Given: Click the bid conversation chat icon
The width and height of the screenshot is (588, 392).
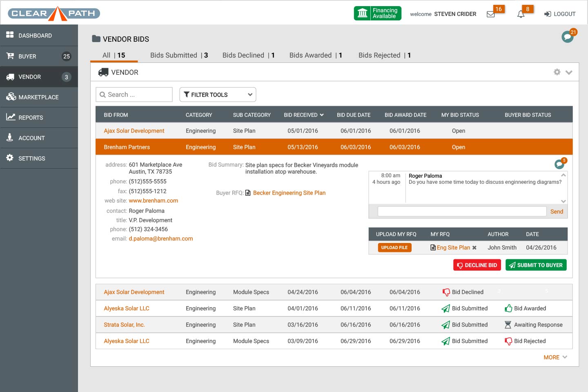Looking at the screenshot, I should point(559,164).
